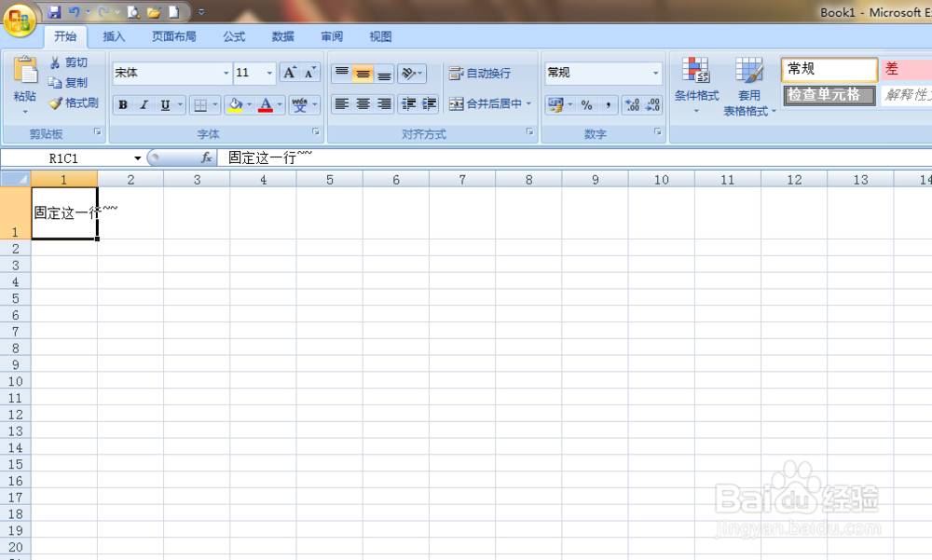Viewport: 932px width, 560px height.
Task: Activate 格式刷 format painter
Action: pos(74,102)
